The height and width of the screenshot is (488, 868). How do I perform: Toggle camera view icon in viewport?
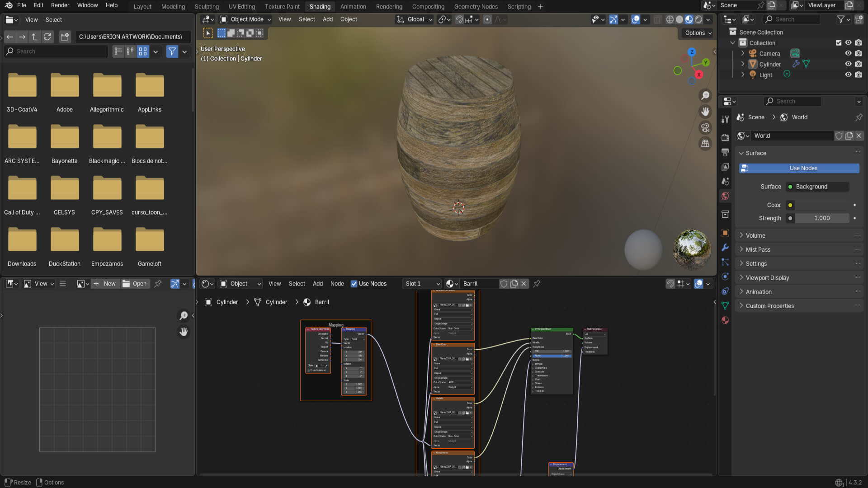705,128
